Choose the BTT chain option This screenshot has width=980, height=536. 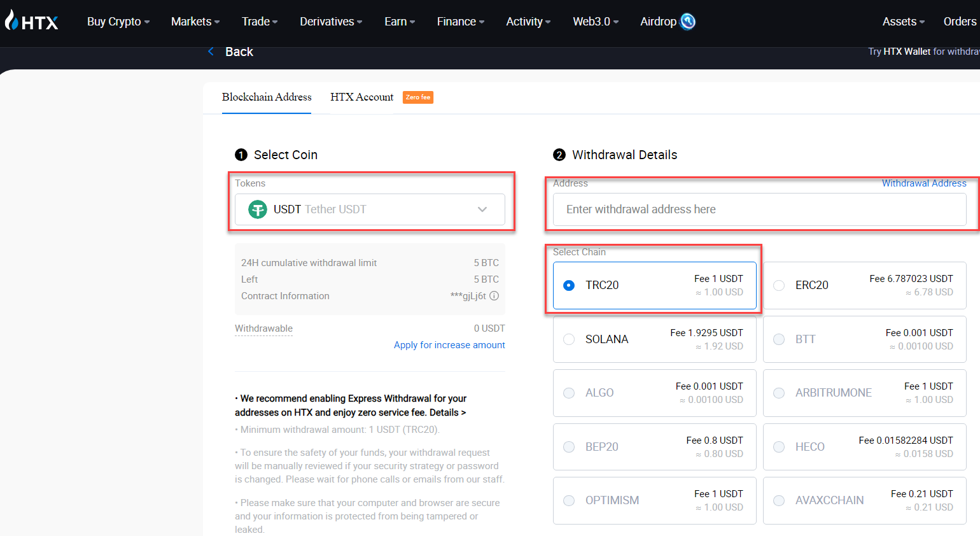click(864, 339)
